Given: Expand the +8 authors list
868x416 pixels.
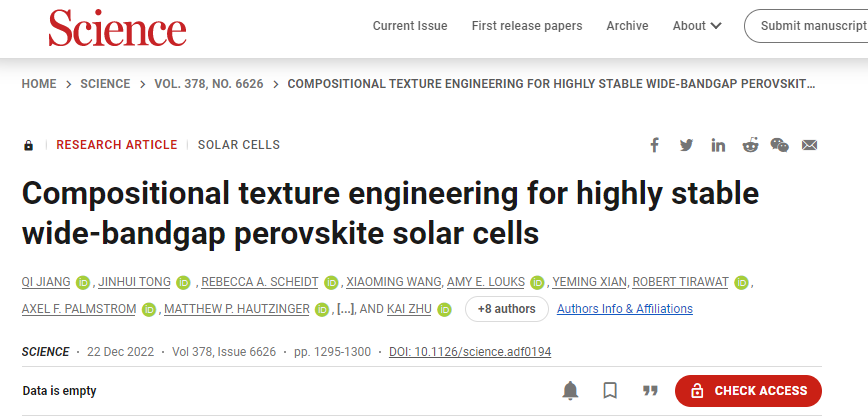Looking at the screenshot, I should coord(507,309).
